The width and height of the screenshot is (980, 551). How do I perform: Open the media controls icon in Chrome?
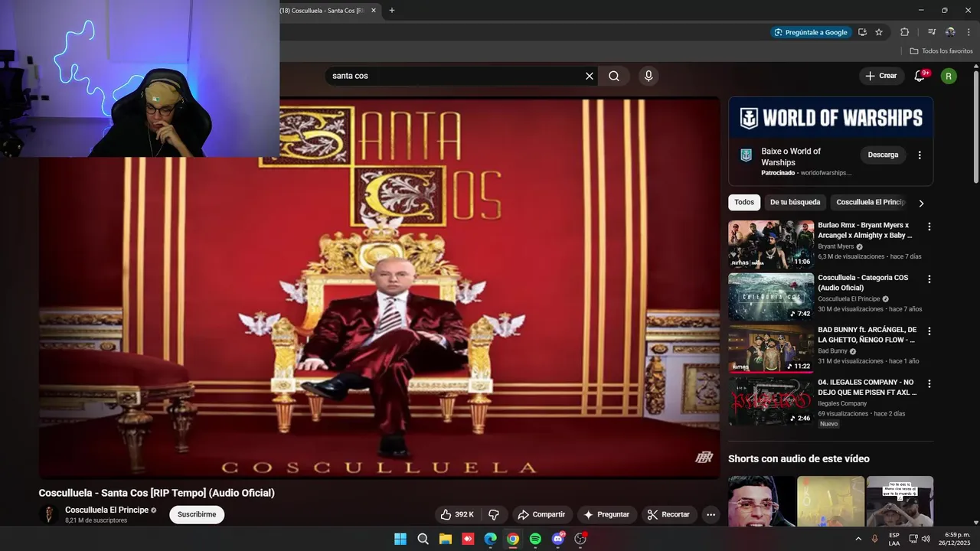click(932, 32)
